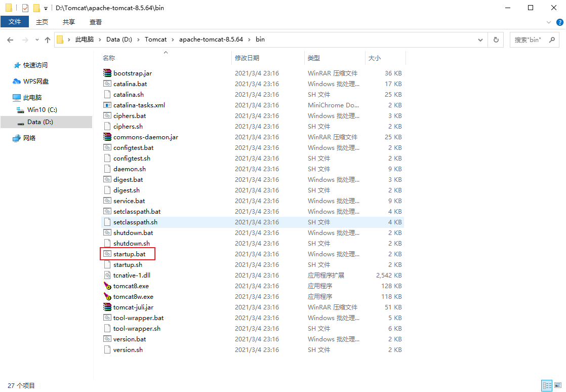Image resolution: width=566 pixels, height=392 pixels.
Task: Expand breadcrumb arrow after Tomcat
Action: click(173, 40)
